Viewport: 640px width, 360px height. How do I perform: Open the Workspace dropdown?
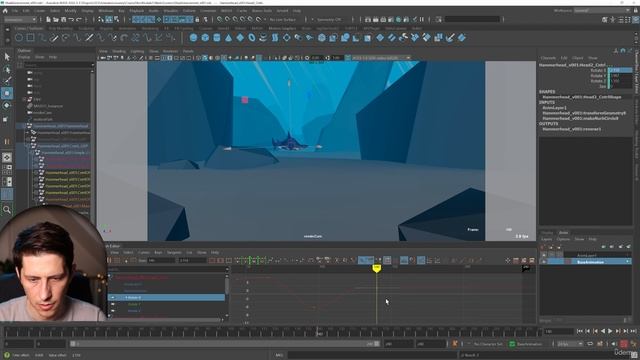(602, 11)
